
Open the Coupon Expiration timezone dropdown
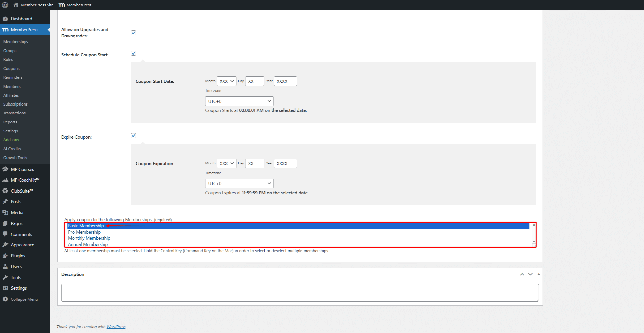point(239,183)
